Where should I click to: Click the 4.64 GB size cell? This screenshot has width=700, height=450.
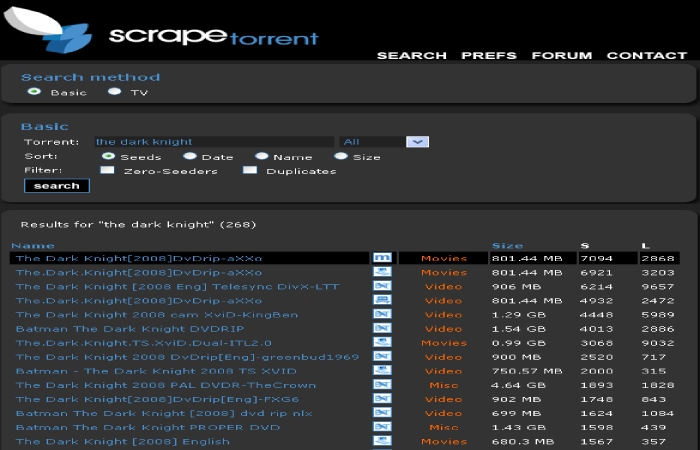518,385
